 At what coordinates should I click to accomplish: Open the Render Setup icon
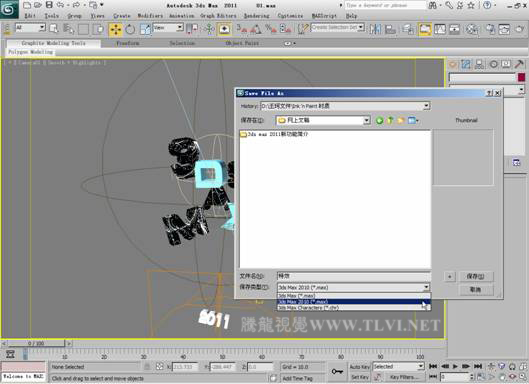pyautogui.click(x=490, y=29)
